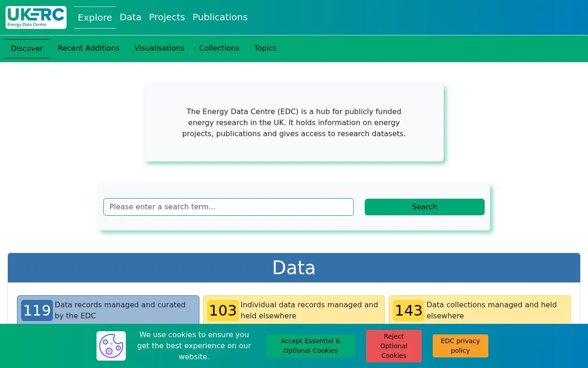
Task: Open the Explore menu item
Action: coord(95,17)
